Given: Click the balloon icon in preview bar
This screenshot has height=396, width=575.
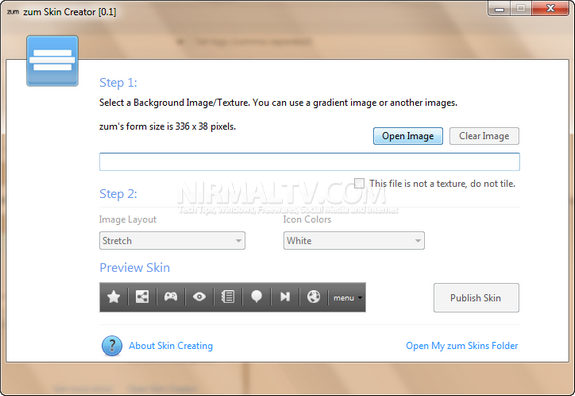Looking at the screenshot, I should coord(256,297).
